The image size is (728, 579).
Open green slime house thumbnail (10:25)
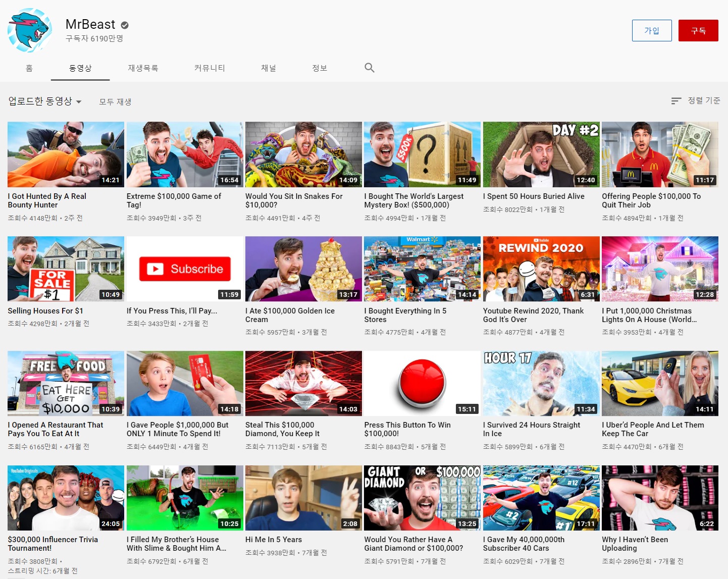point(185,498)
